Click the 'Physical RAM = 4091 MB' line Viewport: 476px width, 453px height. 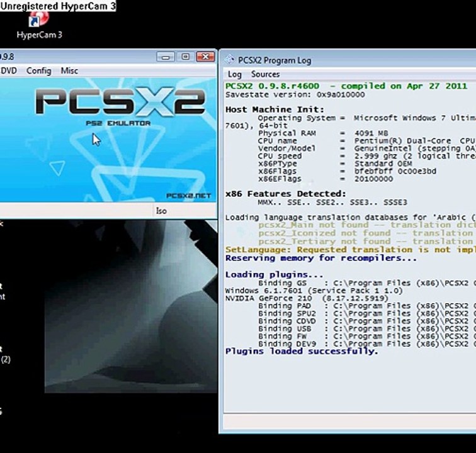[323, 133]
